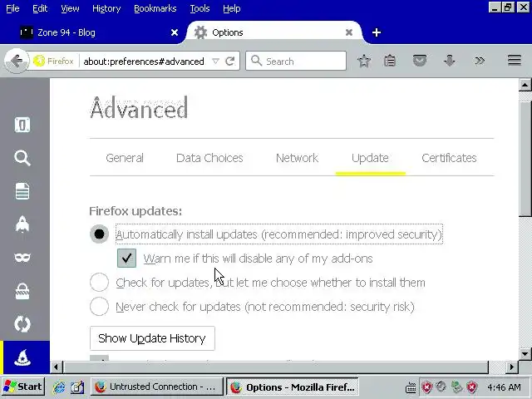Expand the URL bar history dropdown

pos(215,61)
